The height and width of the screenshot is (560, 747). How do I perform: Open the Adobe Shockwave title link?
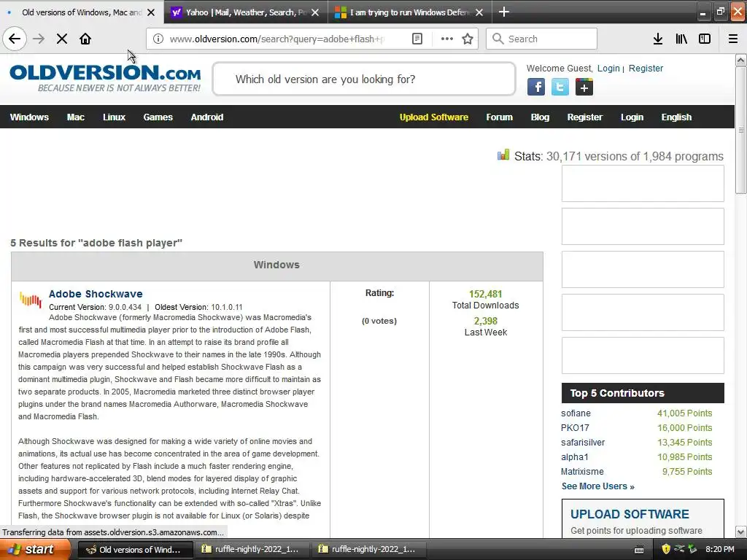click(96, 294)
